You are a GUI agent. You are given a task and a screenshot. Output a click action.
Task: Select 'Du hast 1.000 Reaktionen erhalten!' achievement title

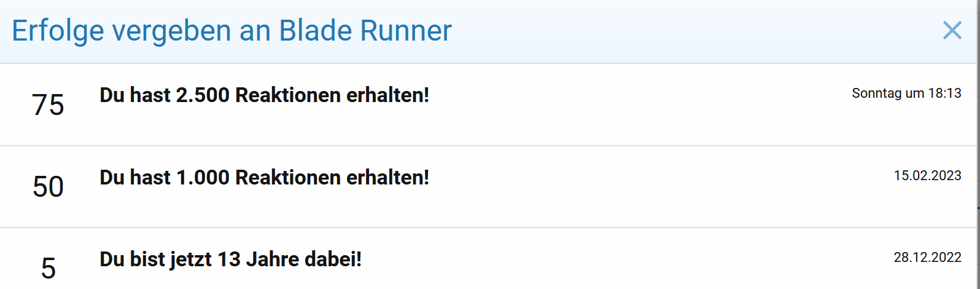264,177
